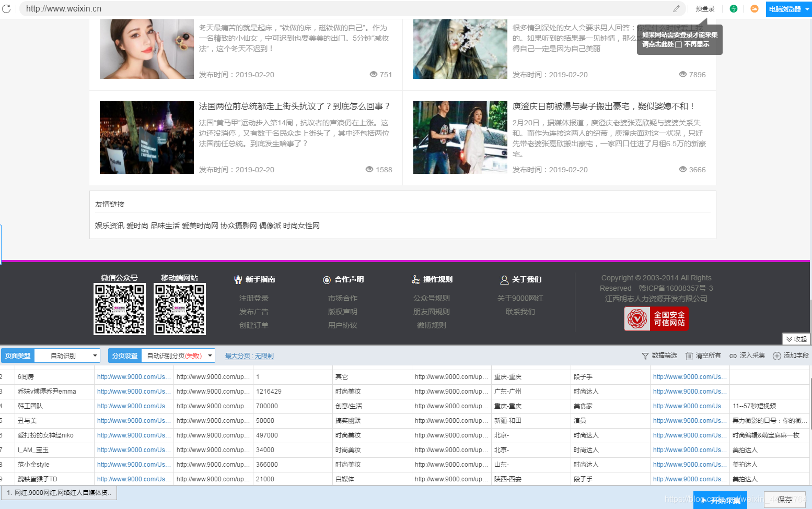
Task: Click the 预登录 pre-login button
Action: click(705, 9)
